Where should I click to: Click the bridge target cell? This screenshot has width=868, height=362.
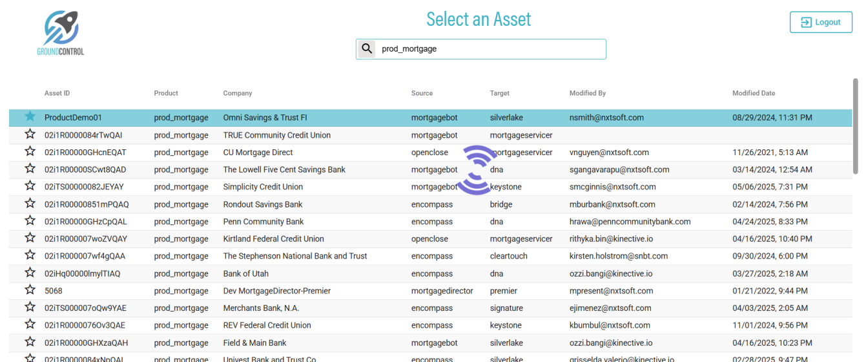tap(501, 204)
